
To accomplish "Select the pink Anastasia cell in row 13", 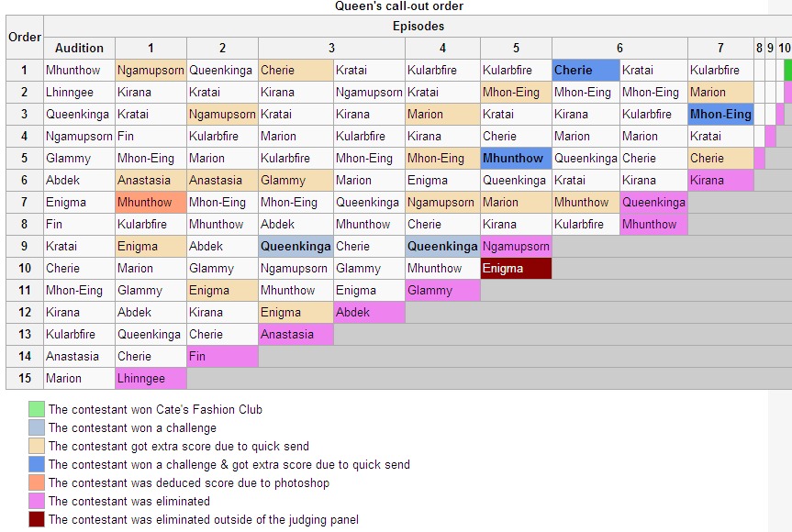I will 296,334.
